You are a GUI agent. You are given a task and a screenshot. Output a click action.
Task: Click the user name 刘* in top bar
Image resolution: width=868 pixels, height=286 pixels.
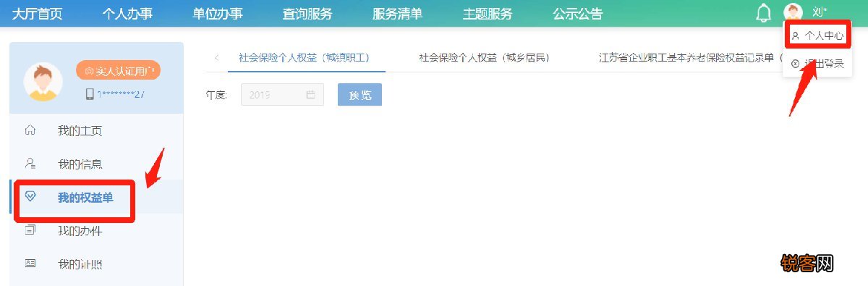(820, 12)
